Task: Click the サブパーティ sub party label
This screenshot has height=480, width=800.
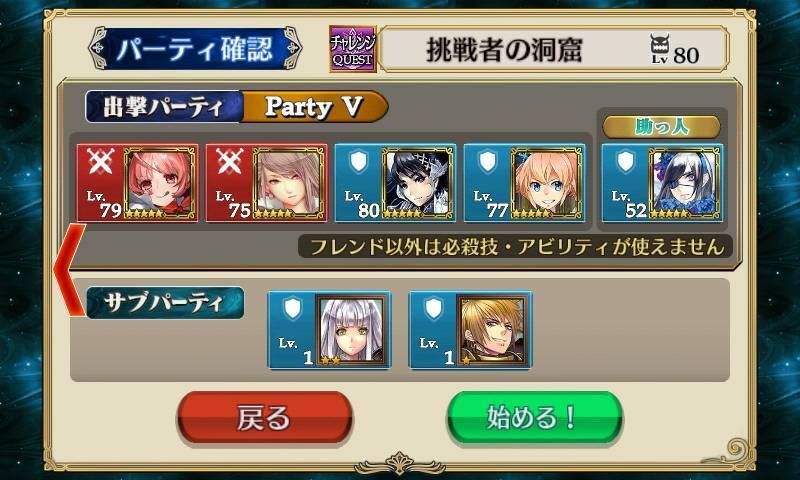Action: pyautogui.click(x=165, y=302)
